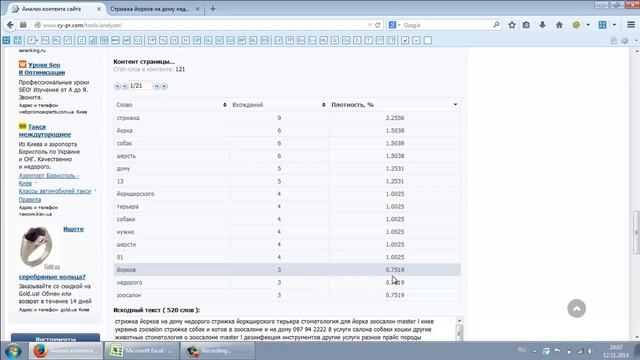
Task: Go to the last page of the word table
Action: click(164, 86)
